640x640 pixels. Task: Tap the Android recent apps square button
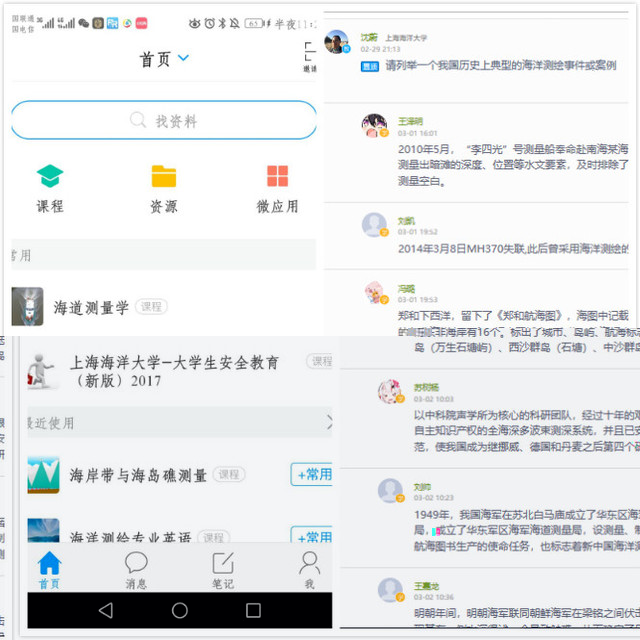pyautogui.click(x=253, y=611)
